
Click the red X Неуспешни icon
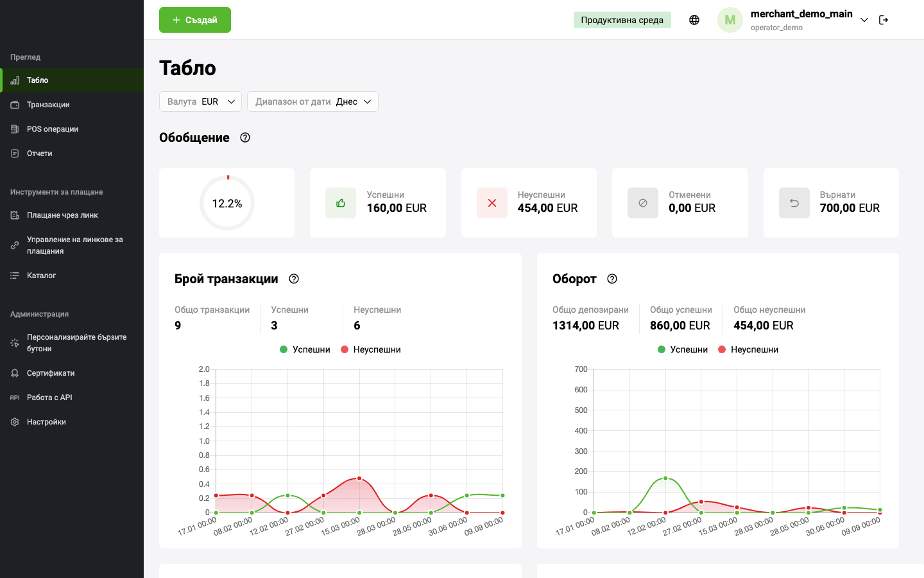(492, 203)
